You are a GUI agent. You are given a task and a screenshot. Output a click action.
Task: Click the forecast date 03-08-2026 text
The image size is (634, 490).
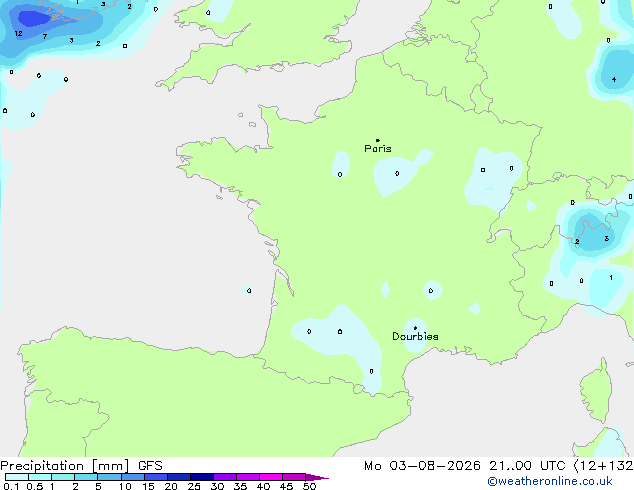pos(435,466)
